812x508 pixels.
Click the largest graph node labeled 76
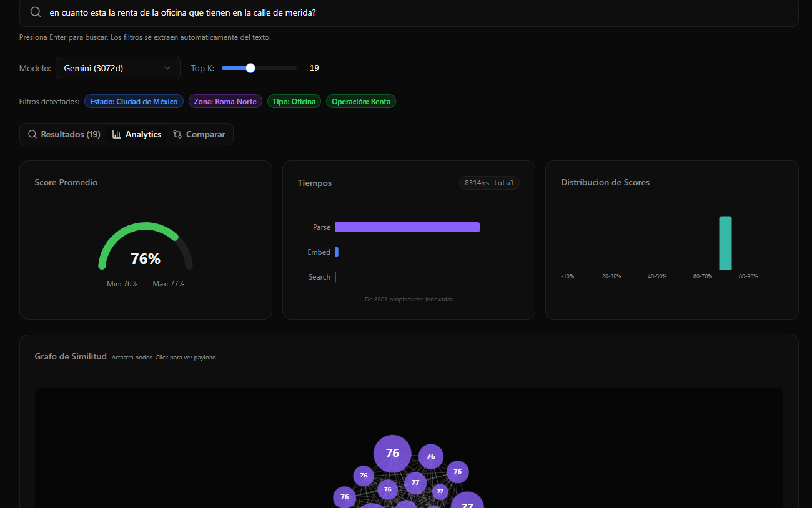point(392,454)
